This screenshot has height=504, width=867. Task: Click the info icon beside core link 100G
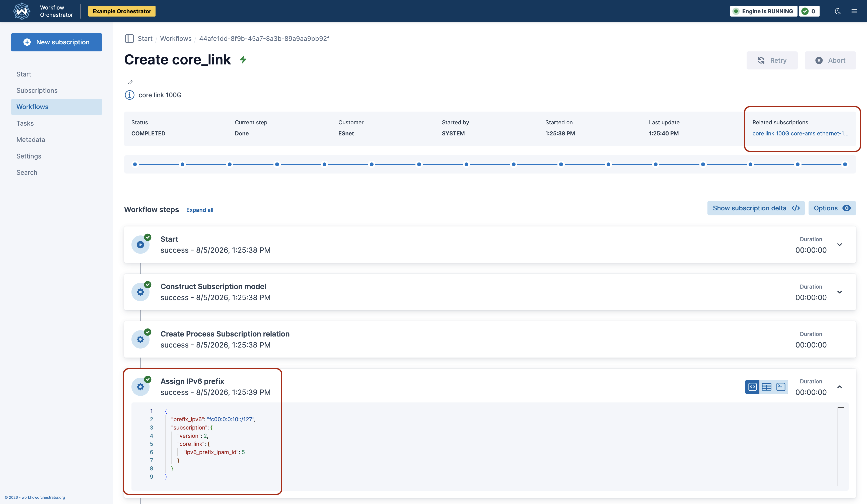coord(129,95)
